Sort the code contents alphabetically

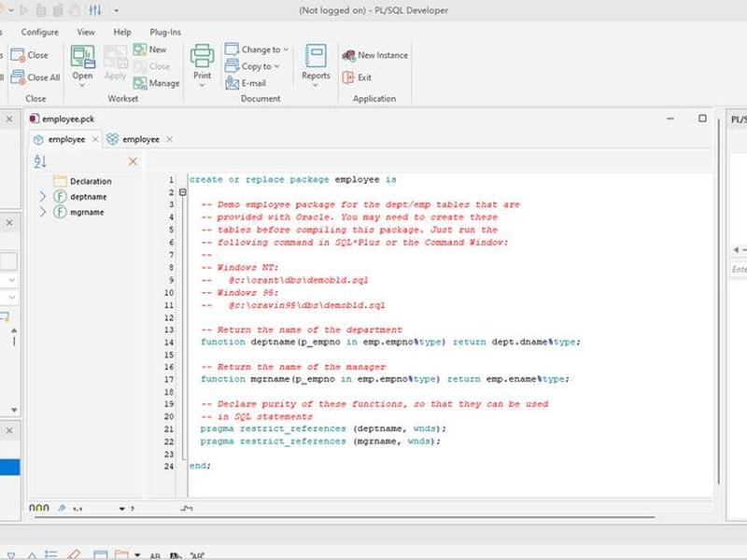point(40,161)
